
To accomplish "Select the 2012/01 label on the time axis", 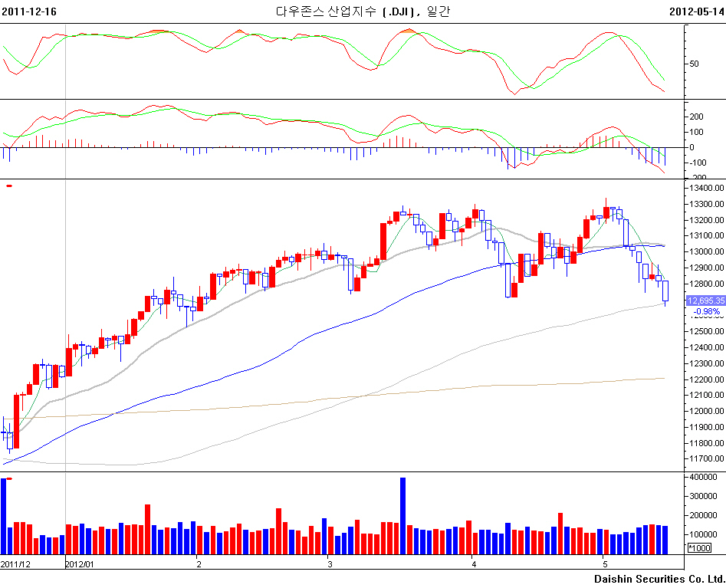I will click(x=80, y=564).
